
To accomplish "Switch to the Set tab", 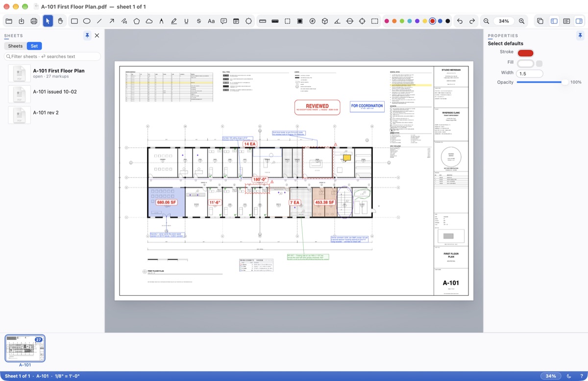I will click(34, 46).
